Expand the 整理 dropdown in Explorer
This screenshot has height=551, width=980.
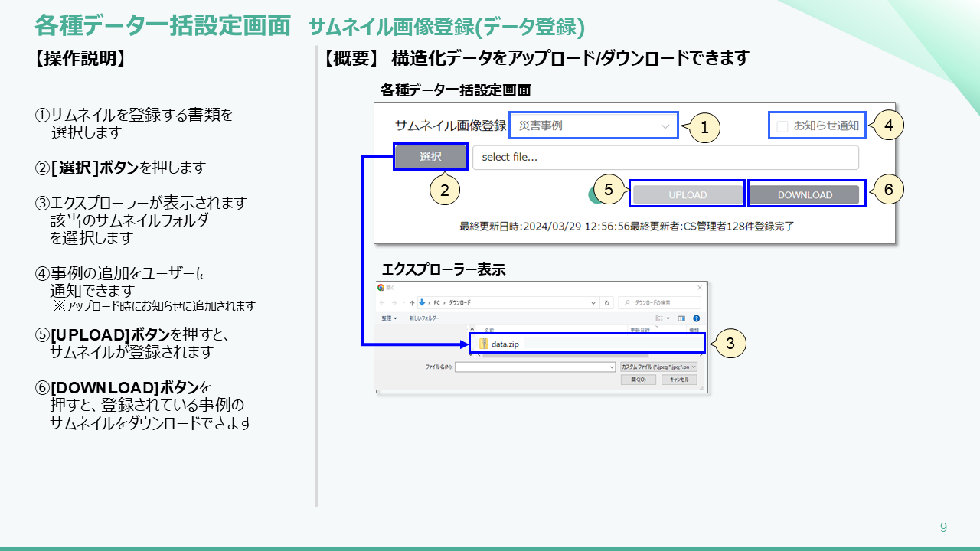point(388,318)
